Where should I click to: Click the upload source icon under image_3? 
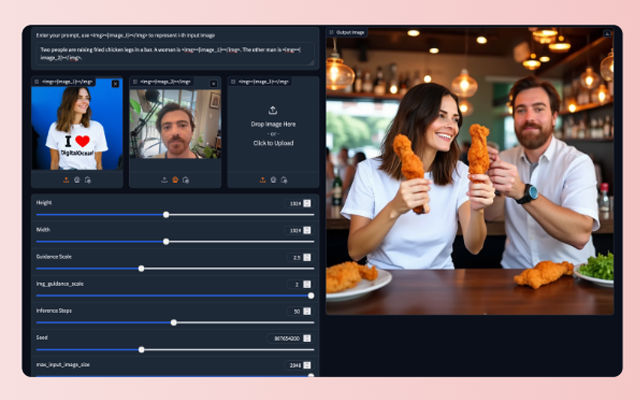coord(262,180)
